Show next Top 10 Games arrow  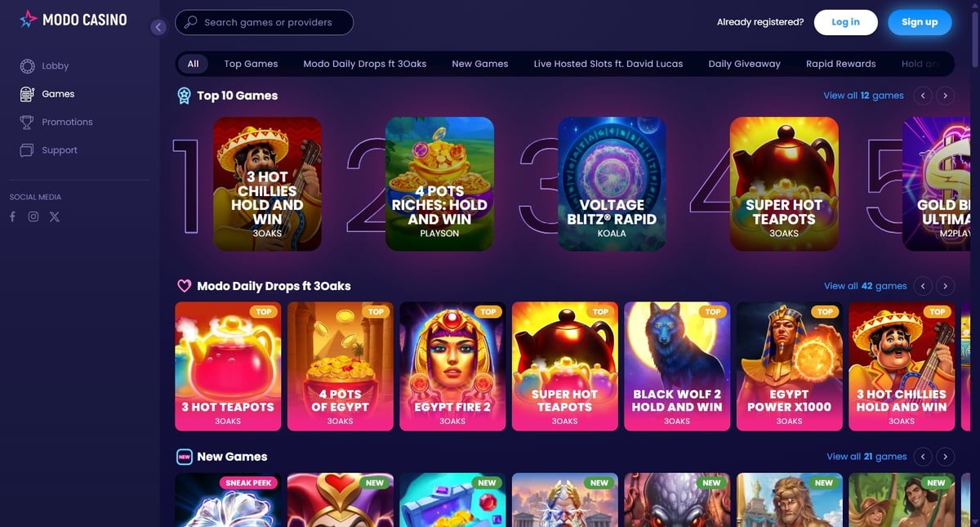945,96
